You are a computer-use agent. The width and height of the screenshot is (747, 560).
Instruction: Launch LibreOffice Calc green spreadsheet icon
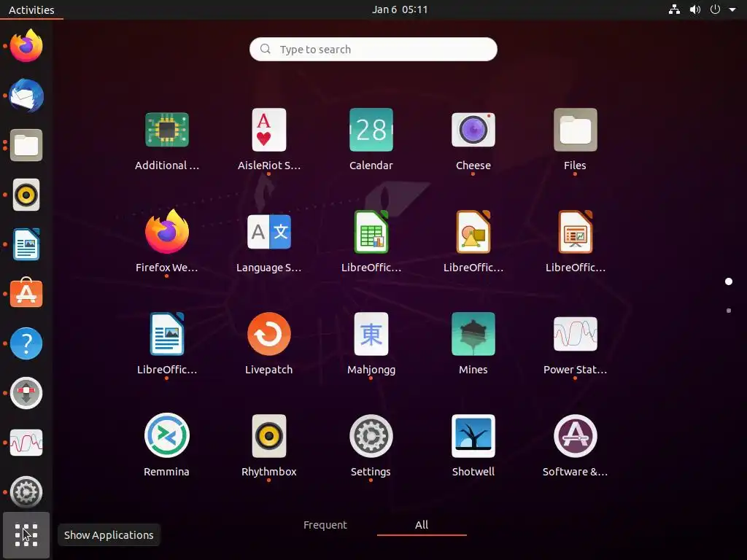[371, 232]
